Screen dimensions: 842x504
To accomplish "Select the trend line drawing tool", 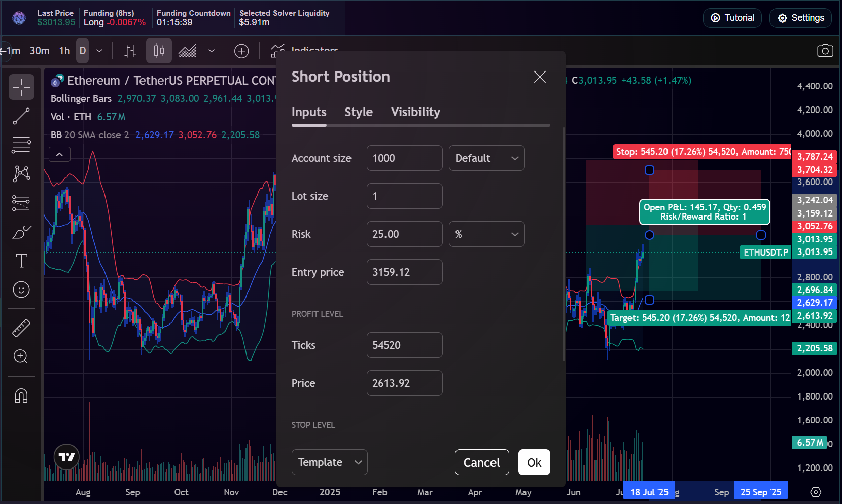I will [21, 116].
